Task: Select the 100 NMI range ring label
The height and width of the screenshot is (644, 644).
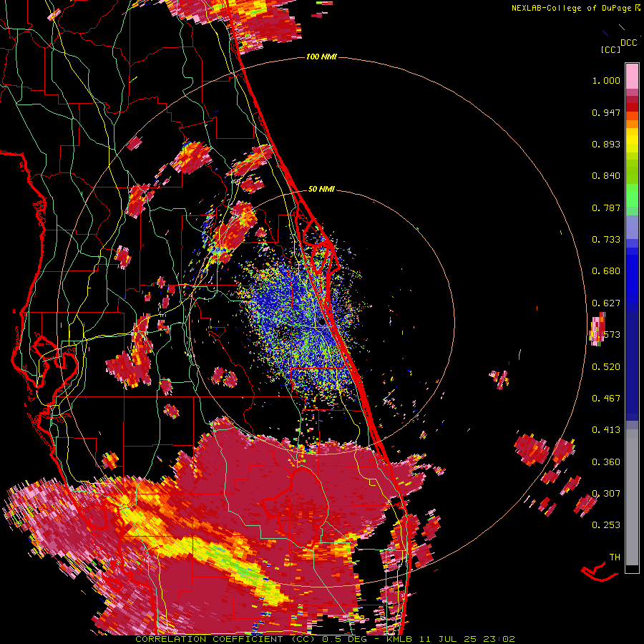Action: [x=321, y=57]
